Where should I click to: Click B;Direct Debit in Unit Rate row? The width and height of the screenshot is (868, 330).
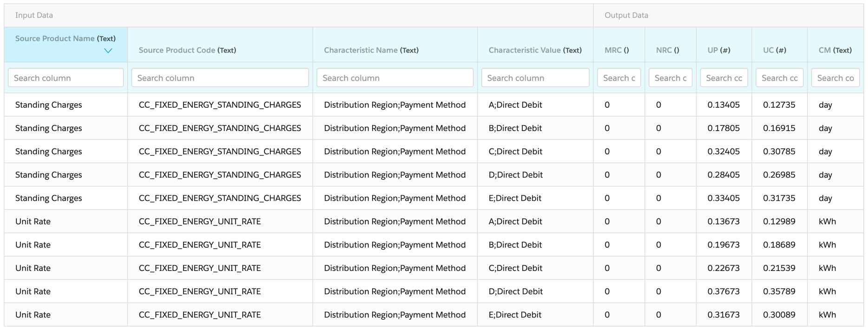pos(515,244)
